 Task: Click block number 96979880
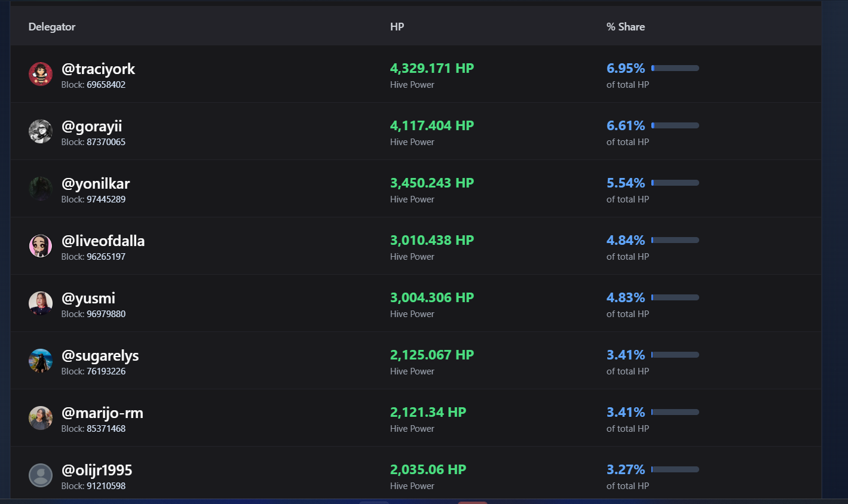pyautogui.click(x=106, y=314)
